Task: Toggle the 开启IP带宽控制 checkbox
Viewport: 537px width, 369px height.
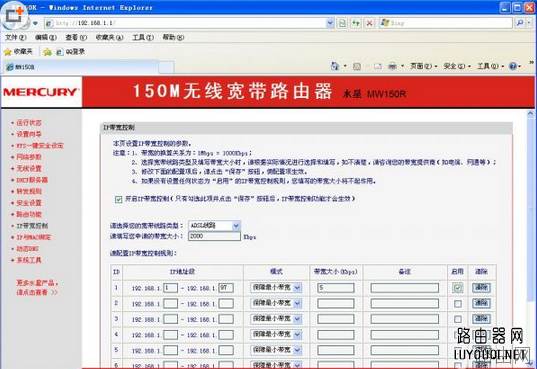Action: 118,199
